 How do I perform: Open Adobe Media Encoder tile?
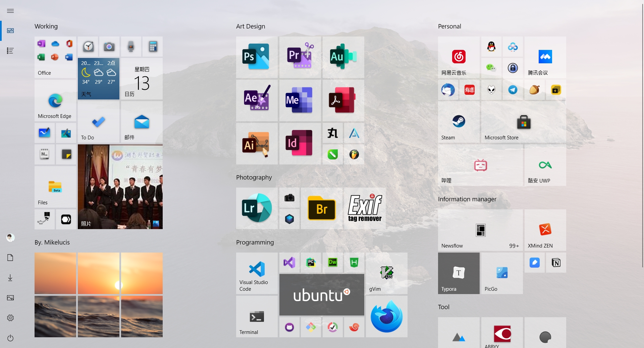[x=300, y=100]
